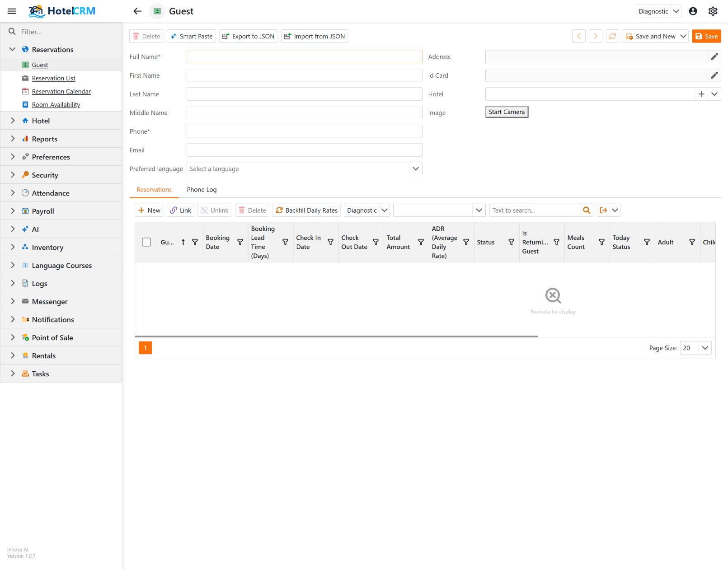This screenshot has height=570, width=728.
Task: Click the sidebar Filter search box
Action: [61, 32]
